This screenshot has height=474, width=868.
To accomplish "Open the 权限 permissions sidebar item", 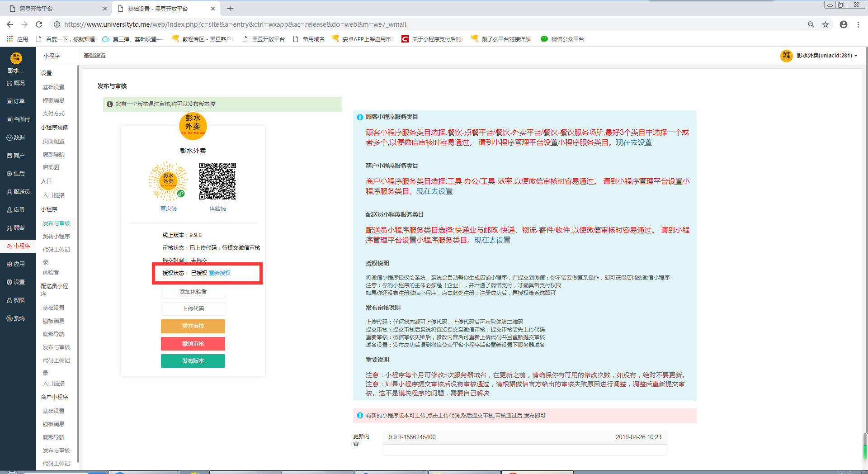I will pyautogui.click(x=16, y=300).
